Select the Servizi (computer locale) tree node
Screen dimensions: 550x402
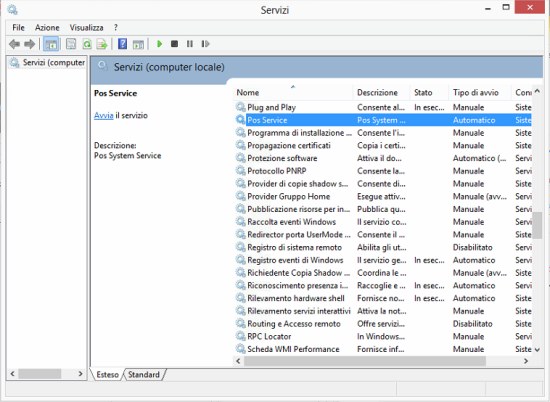[x=47, y=63]
